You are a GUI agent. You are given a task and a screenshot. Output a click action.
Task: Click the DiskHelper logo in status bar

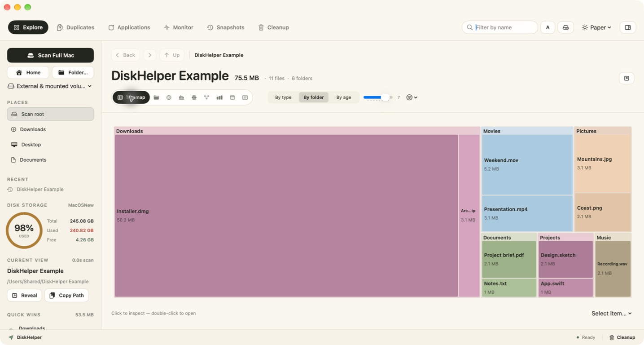[25, 337]
